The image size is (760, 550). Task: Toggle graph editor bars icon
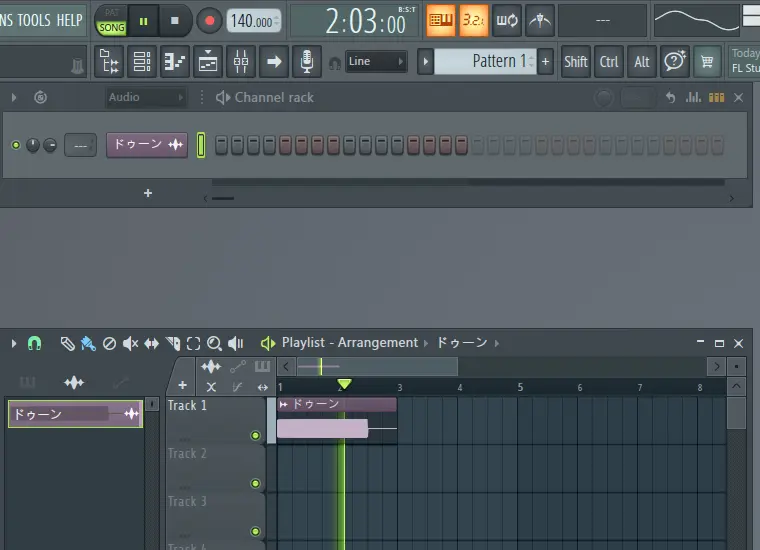693,97
